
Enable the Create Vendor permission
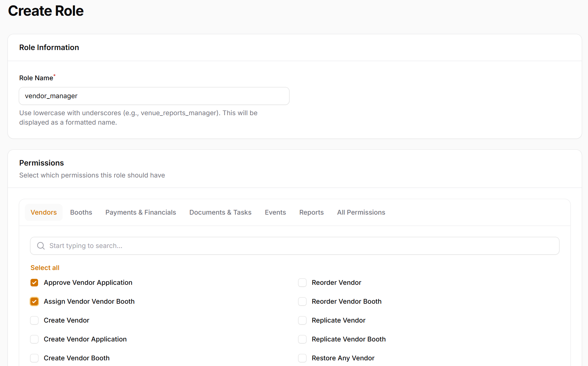[34, 320]
